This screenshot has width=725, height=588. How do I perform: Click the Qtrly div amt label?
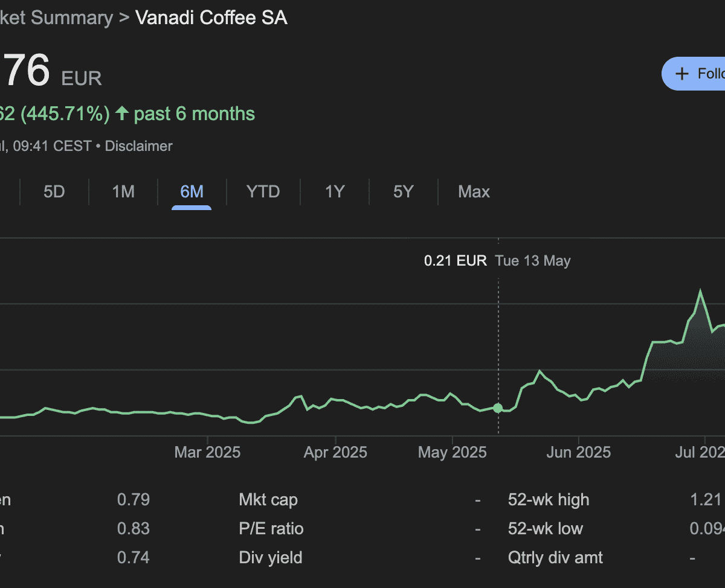coord(556,558)
